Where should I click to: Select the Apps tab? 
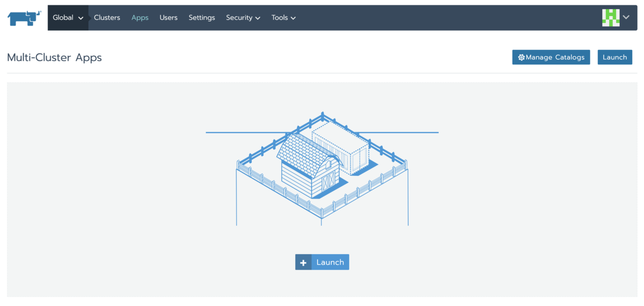pyautogui.click(x=140, y=18)
